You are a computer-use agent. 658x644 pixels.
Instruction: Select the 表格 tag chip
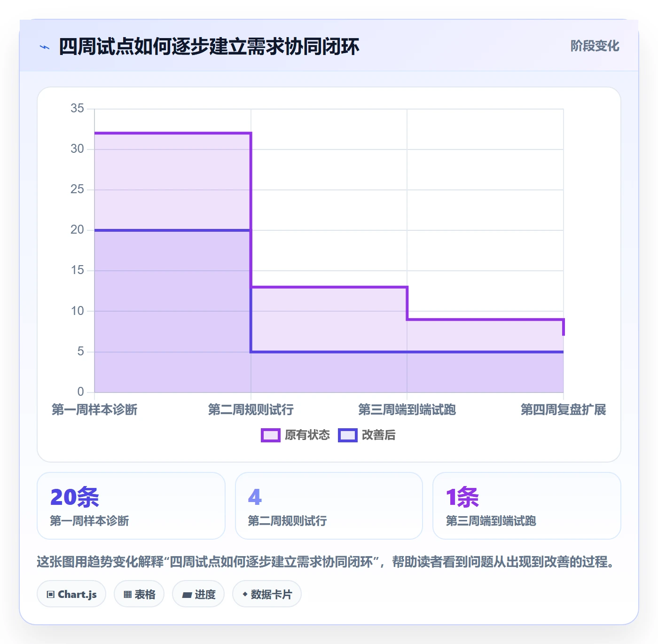[139, 594]
